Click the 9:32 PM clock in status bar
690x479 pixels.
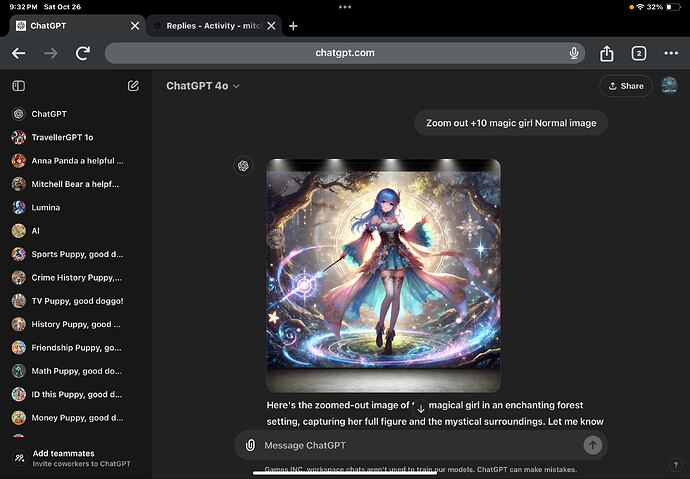(x=23, y=7)
